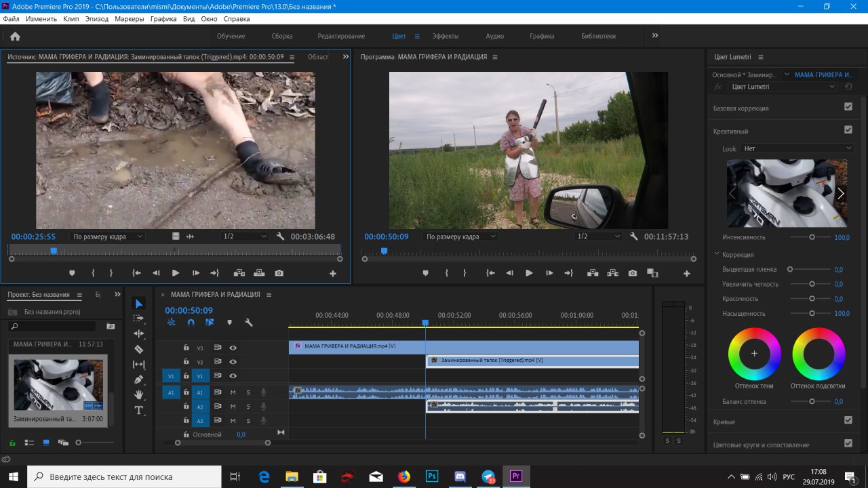The width and height of the screenshot is (868, 488).
Task: Open Home screen icon
Action: click(15, 36)
